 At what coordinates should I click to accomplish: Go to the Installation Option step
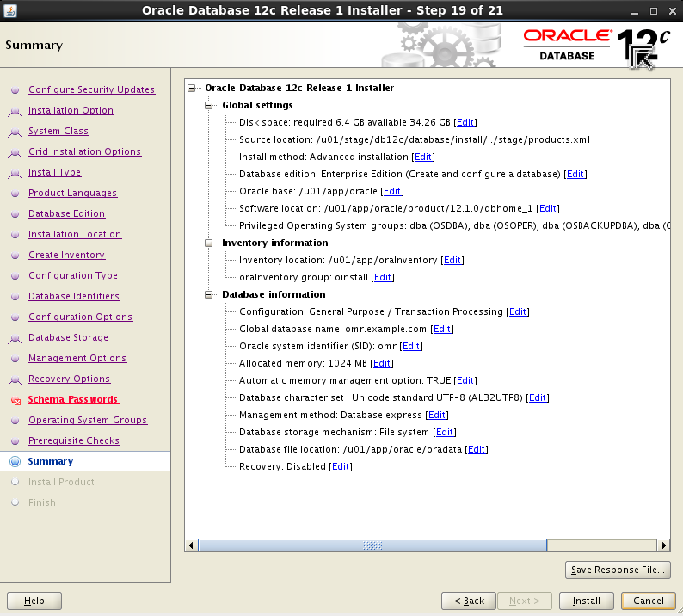(x=71, y=110)
